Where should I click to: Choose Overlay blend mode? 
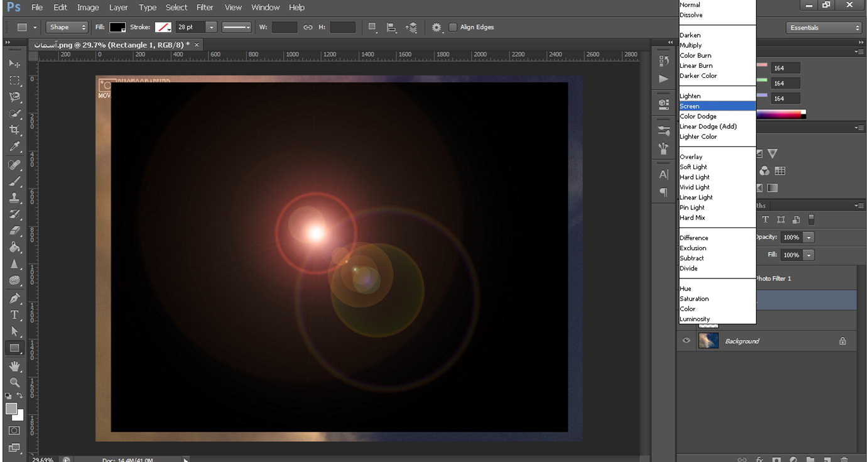click(718, 157)
